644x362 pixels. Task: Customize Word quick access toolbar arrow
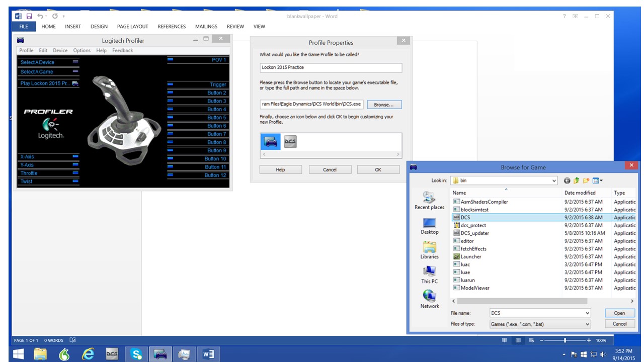(64, 17)
